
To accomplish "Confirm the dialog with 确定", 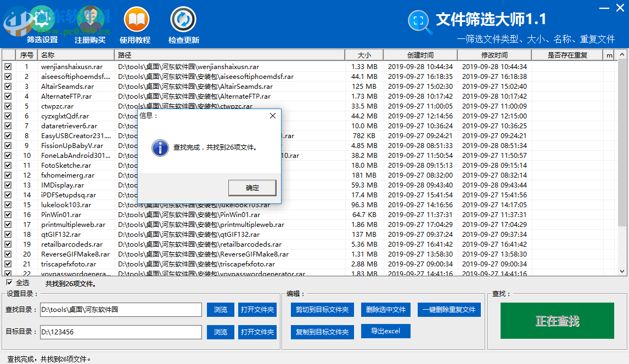I will click(x=252, y=187).
